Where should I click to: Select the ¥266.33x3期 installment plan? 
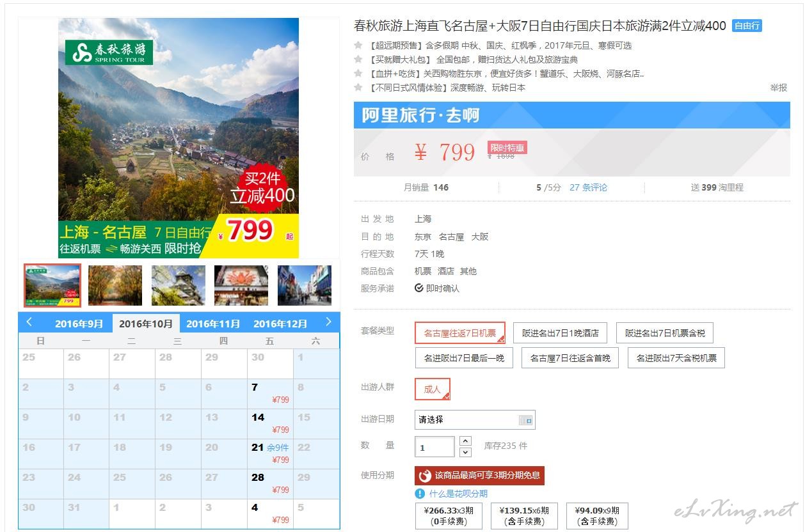tap(449, 516)
